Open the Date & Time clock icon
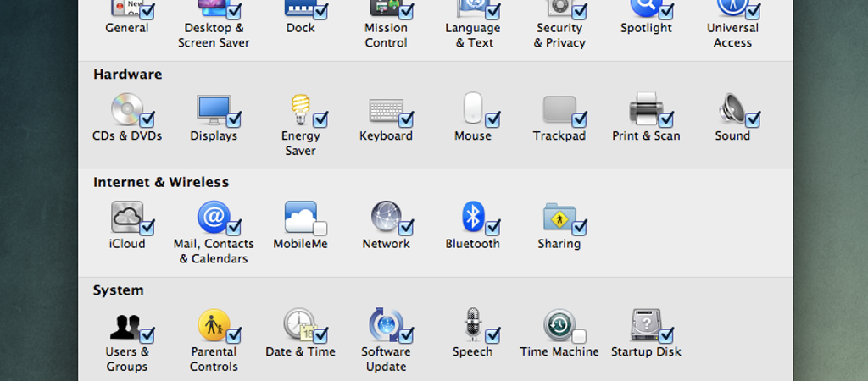 [299, 324]
